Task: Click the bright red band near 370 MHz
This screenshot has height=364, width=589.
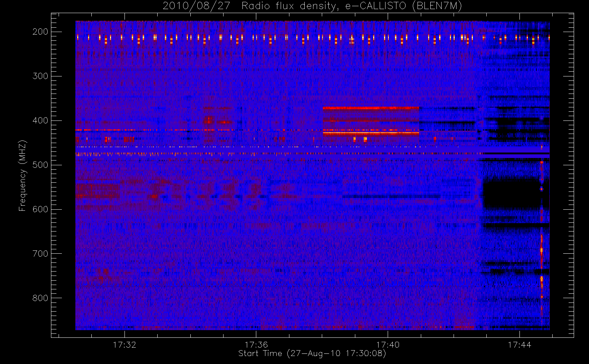Action: click(x=371, y=108)
